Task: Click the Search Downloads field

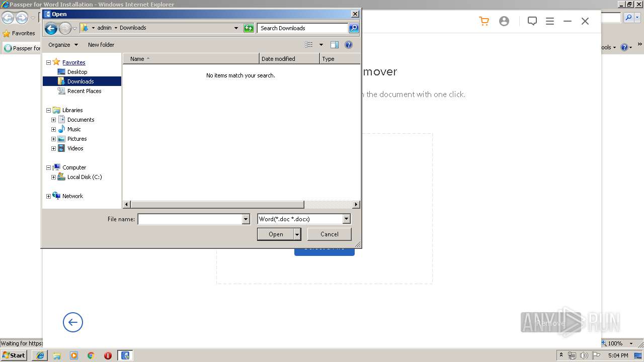Action: pos(302,28)
